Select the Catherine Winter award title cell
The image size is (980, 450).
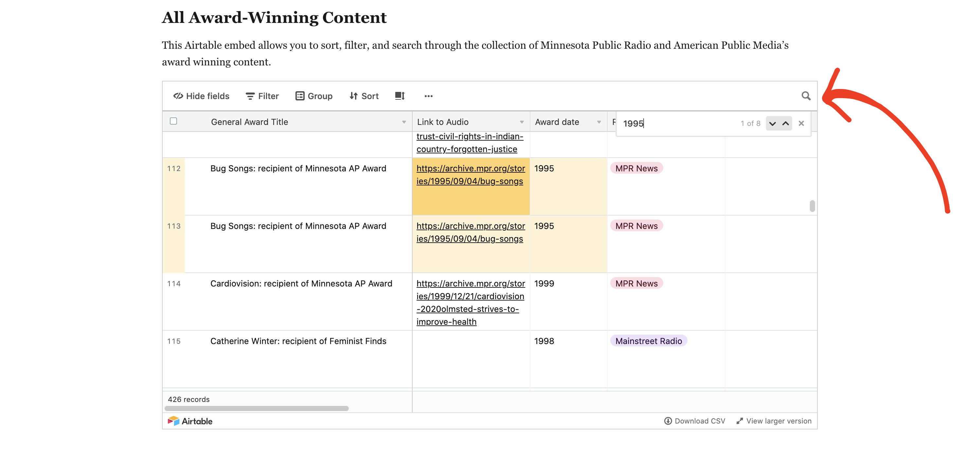point(298,359)
